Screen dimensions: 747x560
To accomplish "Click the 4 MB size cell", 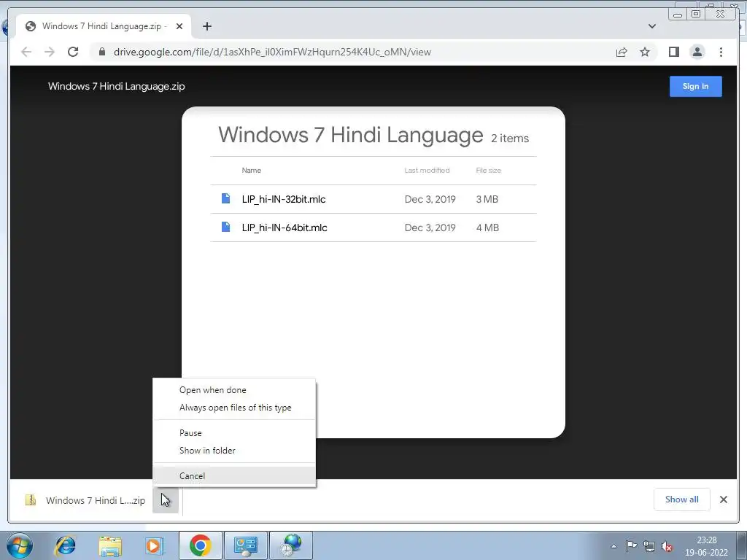I will coord(487,227).
